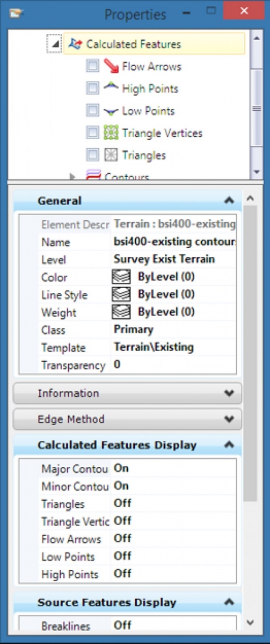Click the Contours icon in tree
The width and height of the screenshot is (270, 644).
(x=93, y=175)
